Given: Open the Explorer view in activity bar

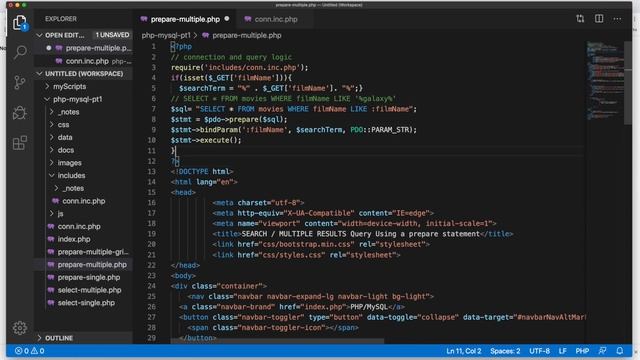Looking at the screenshot, I should tap(20, 22).
